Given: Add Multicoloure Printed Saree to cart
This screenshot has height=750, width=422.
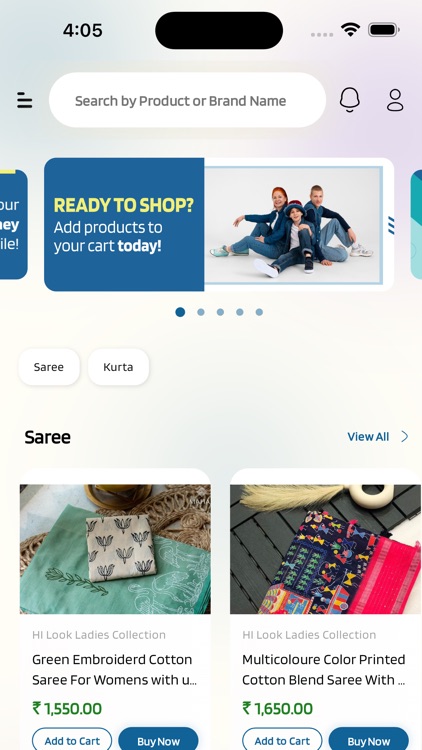Looking at the screenshot, I should [282, 740].
